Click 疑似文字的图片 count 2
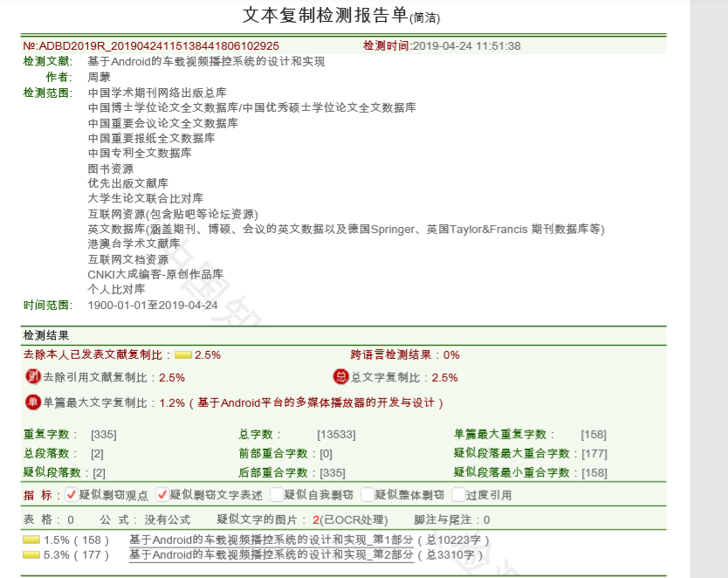Image resolution: width=728 pixels, height=578 pixels. (x=316, y=520)
